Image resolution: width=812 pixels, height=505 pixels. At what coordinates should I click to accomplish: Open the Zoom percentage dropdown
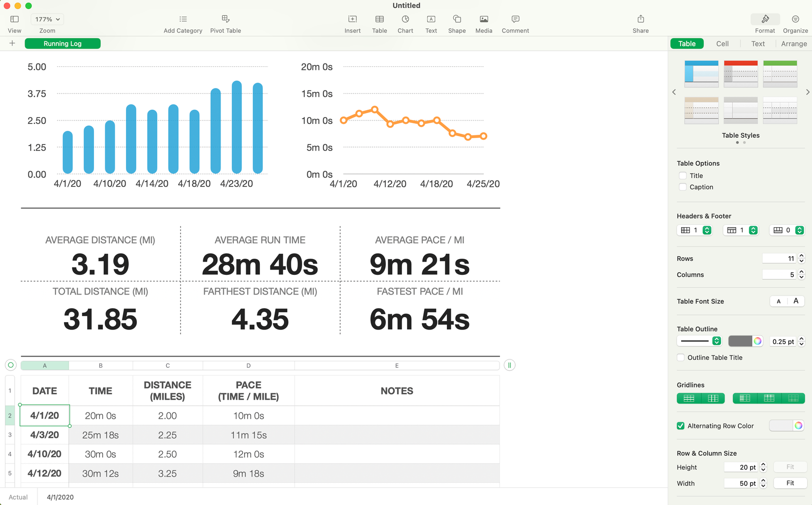[47, 19]
